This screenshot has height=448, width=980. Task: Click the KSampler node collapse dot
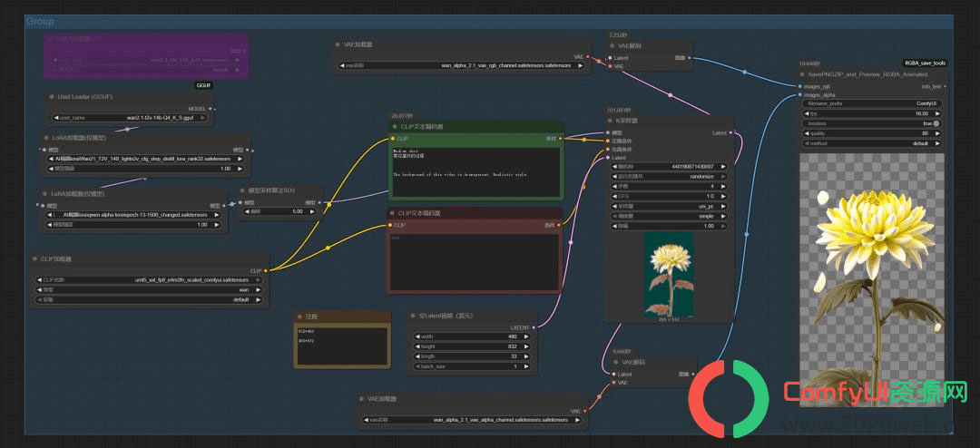tap(611, 120)
